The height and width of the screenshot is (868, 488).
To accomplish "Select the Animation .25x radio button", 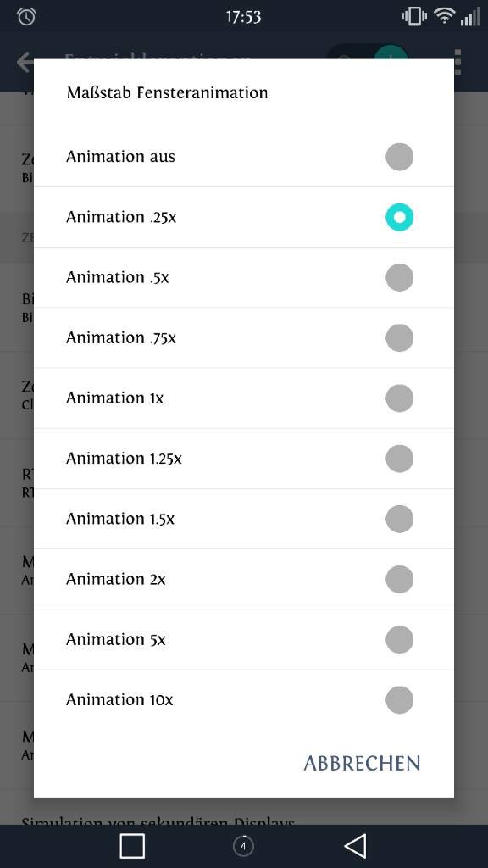I will (400, 217).
